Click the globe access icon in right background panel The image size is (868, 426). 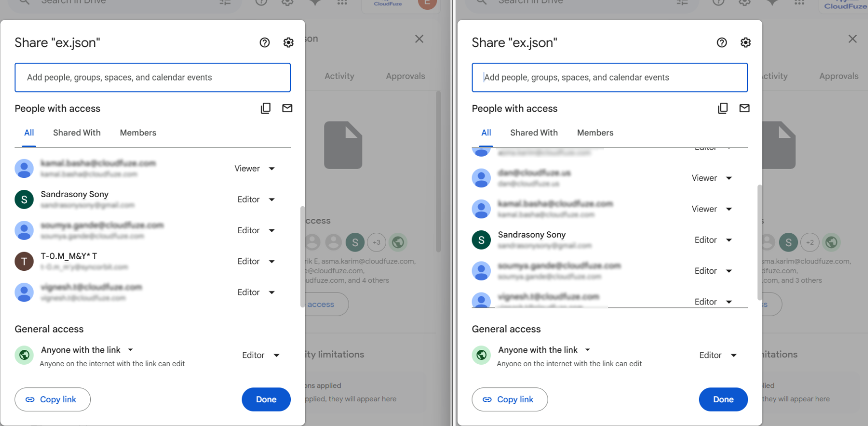pyautogui.click(x=831, y=242)
